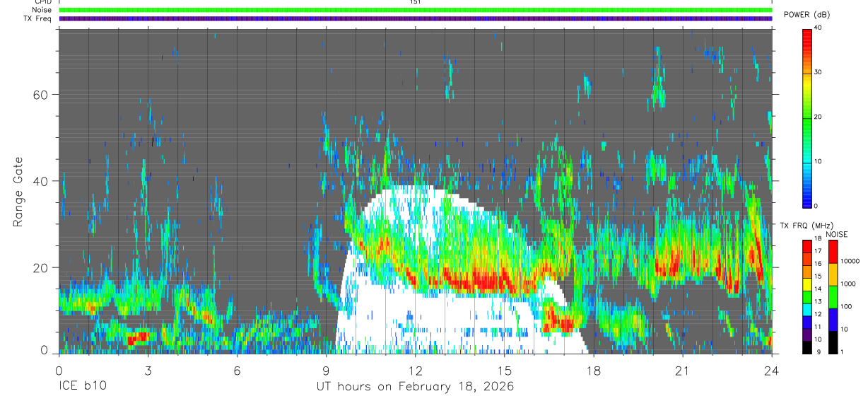Click the 21 hour tick on time axis
Image resolution: width=868 pixels, height=401 pixels.
[x=683, y=371]
